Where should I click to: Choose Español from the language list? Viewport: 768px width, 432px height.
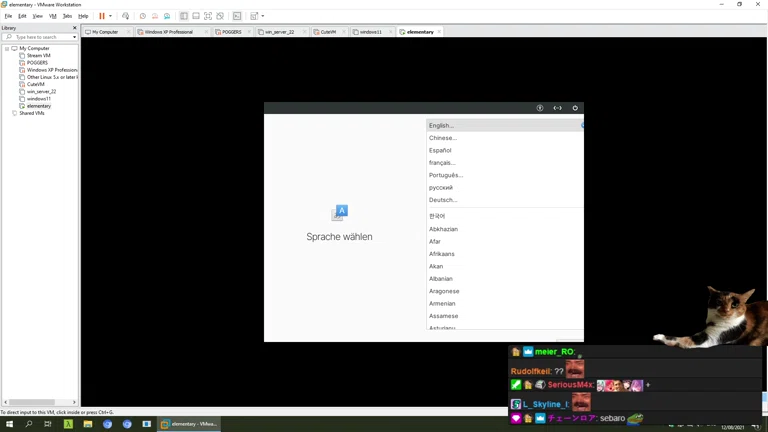coord(504,150)
